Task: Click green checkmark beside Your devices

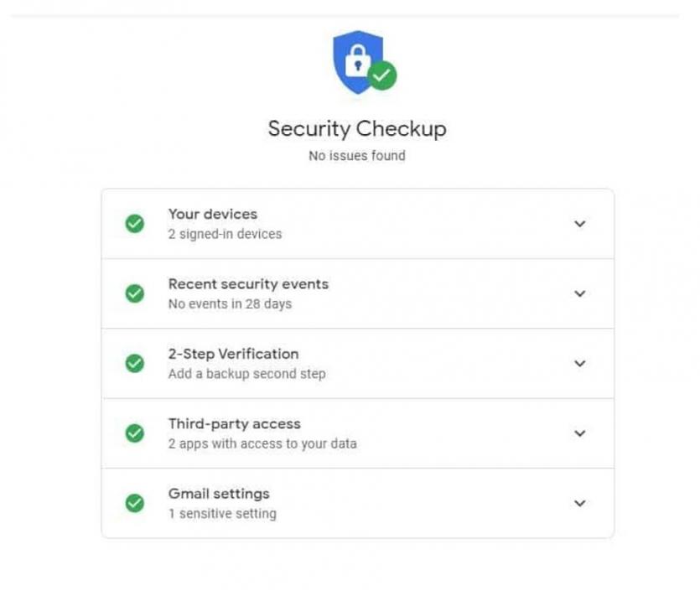Action: point(134,224)
